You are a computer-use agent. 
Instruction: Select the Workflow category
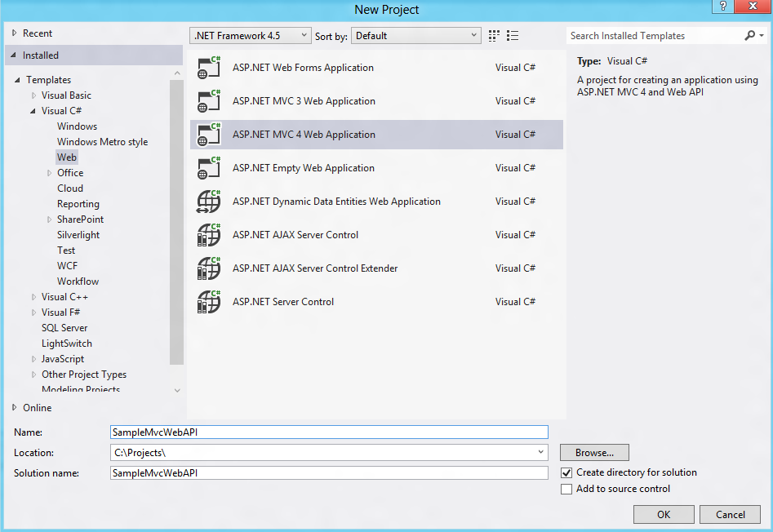pyautogui.click(x=78, y=282)
